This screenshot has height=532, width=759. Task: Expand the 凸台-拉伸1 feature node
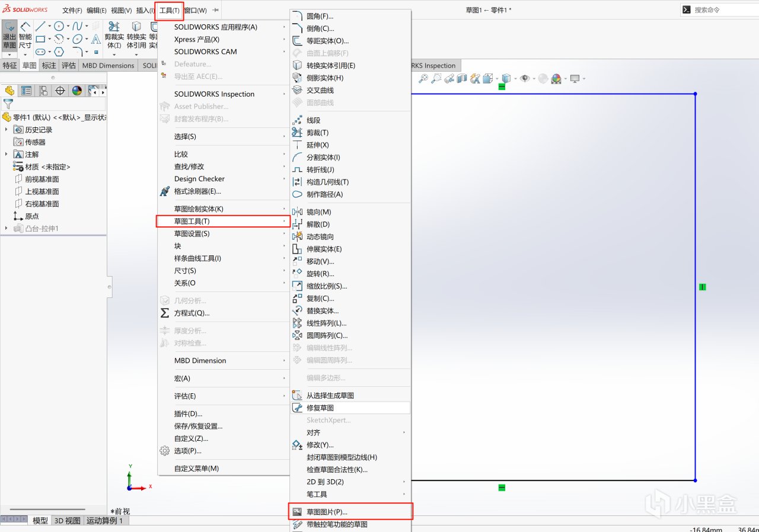point(7,229)
